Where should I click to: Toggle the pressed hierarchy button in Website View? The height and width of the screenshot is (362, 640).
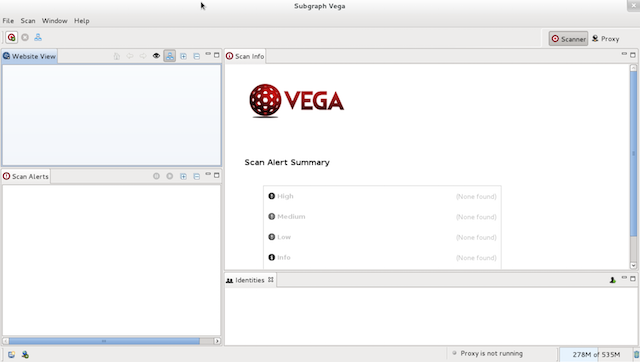click(170, 56)
